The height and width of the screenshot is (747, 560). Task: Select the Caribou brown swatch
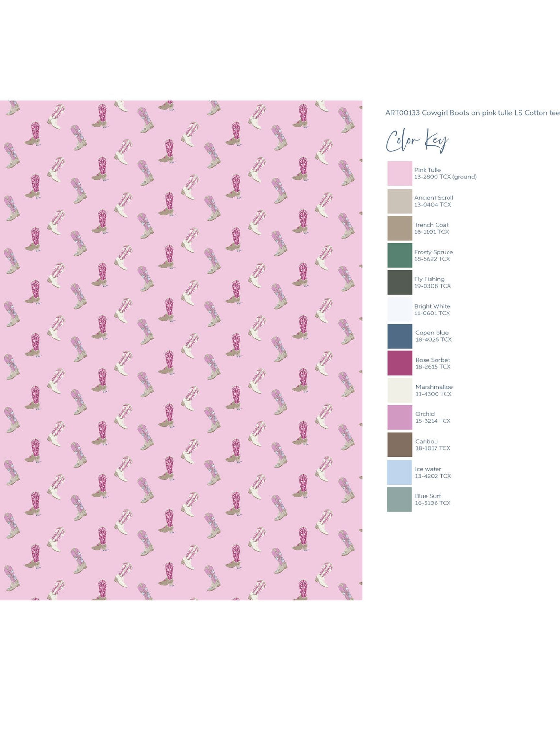pyautogui.click(x=399, y=445)
